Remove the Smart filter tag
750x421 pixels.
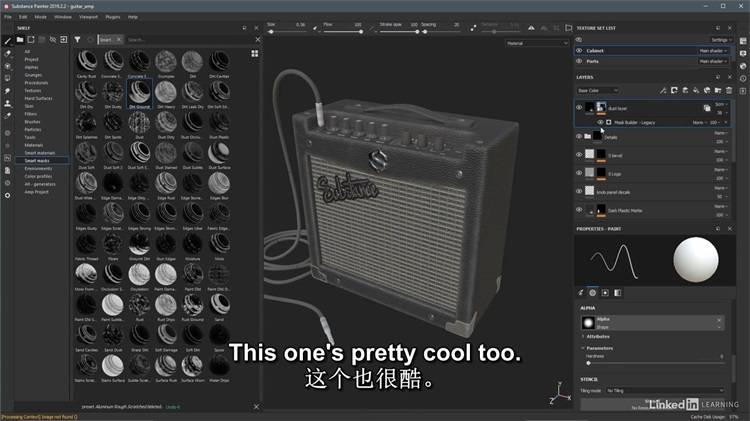[x=119, y=40]
